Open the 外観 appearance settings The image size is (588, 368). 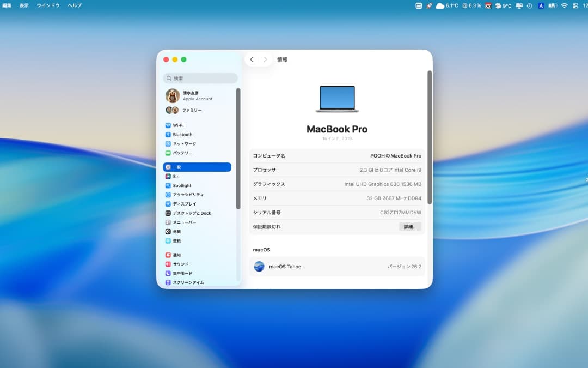[177, 231]
